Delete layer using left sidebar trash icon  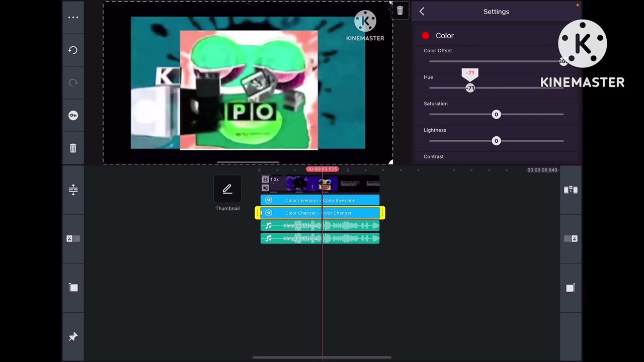pyautogui.click(x=73, y=148)
